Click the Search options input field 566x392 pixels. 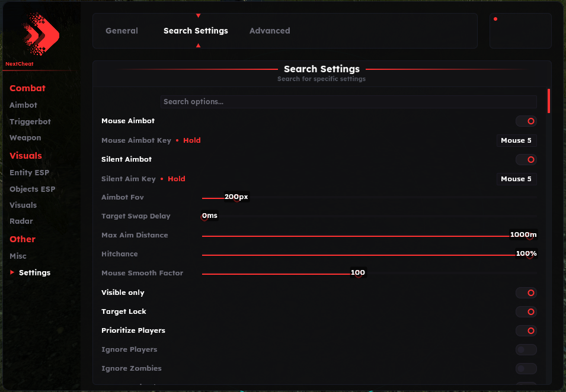point(348,102)
